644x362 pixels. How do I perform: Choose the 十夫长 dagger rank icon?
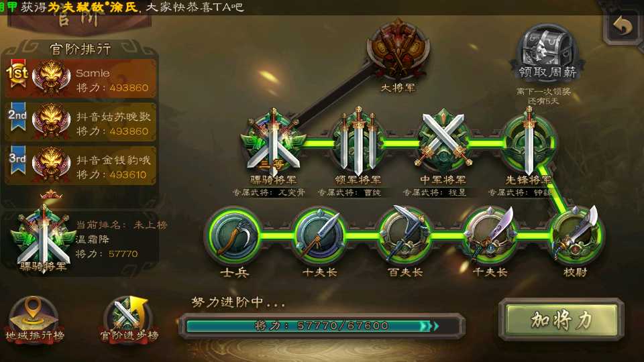tap(321, 236)
